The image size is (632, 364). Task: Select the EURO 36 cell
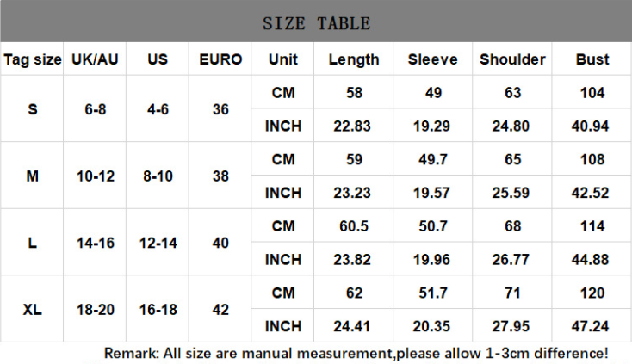coord(220,109)
